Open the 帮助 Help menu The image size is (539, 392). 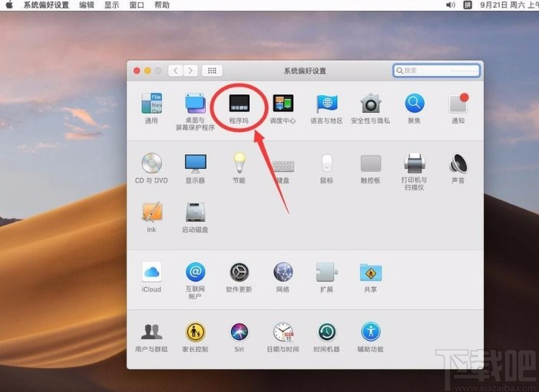click(161, 5)
